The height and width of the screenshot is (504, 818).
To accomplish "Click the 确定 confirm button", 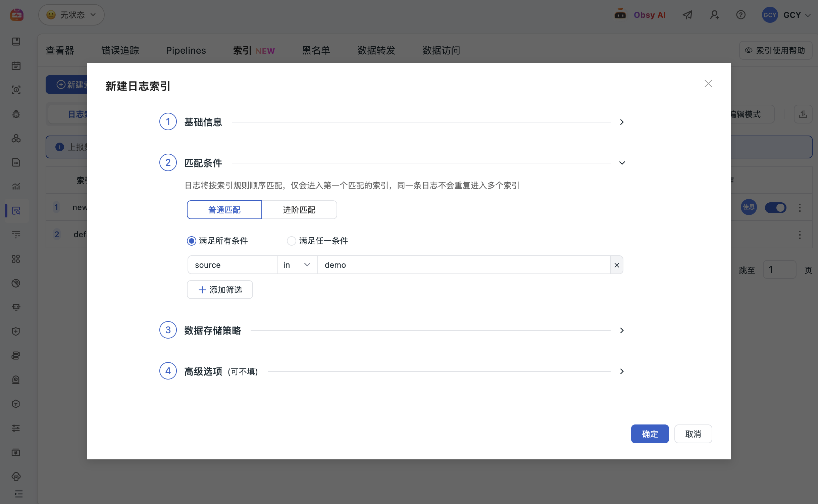I will [650, 434].
